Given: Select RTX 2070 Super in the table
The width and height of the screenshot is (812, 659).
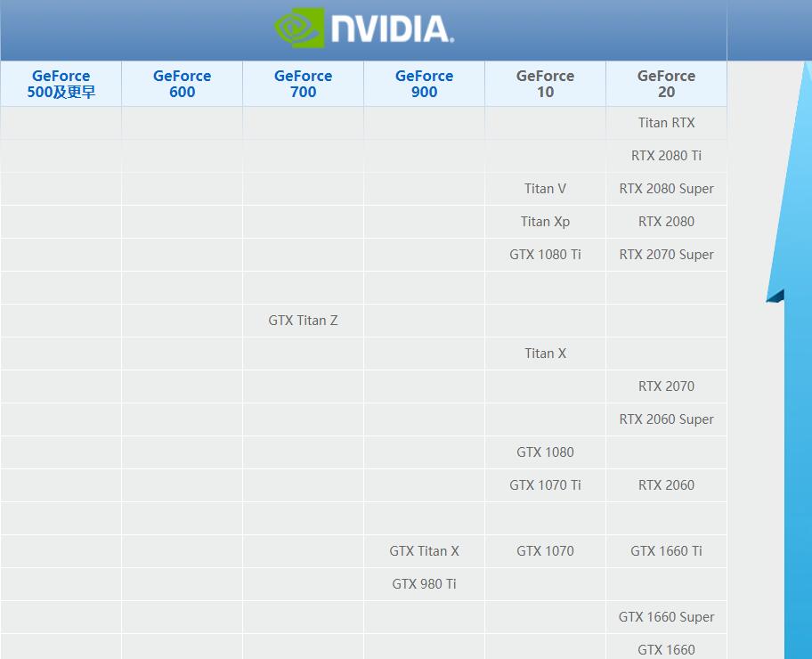Looking at the screenshot, I should [x=666, y=255].
